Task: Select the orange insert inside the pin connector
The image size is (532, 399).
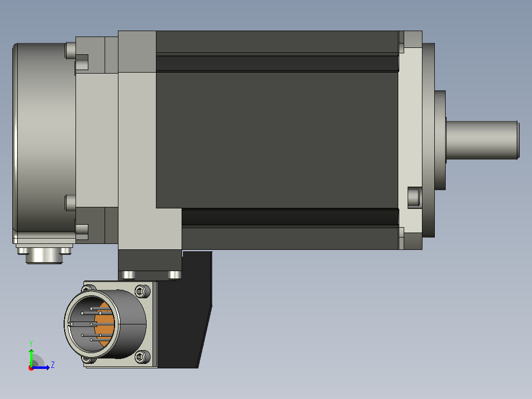Action: click(104, 324)
